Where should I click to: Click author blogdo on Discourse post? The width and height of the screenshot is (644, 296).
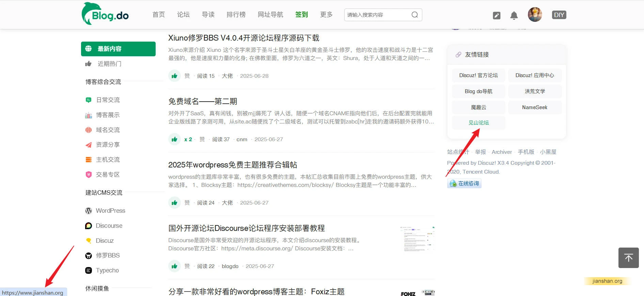pos(230,266)
